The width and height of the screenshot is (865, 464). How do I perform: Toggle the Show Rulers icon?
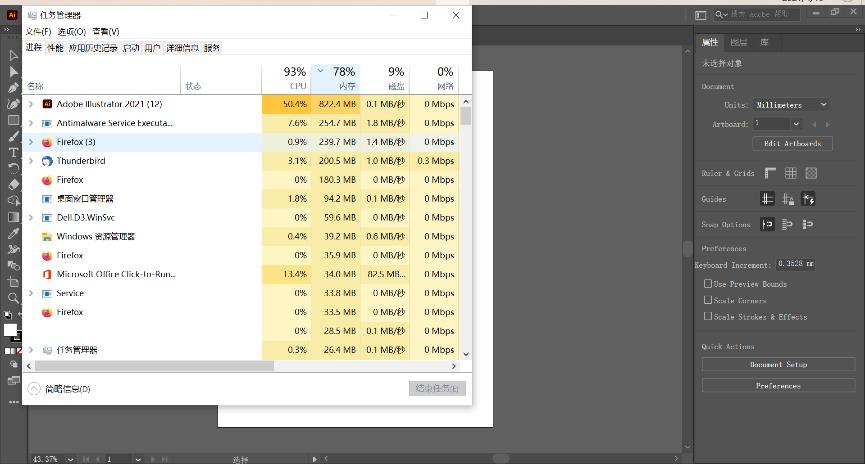coord(770,173)
